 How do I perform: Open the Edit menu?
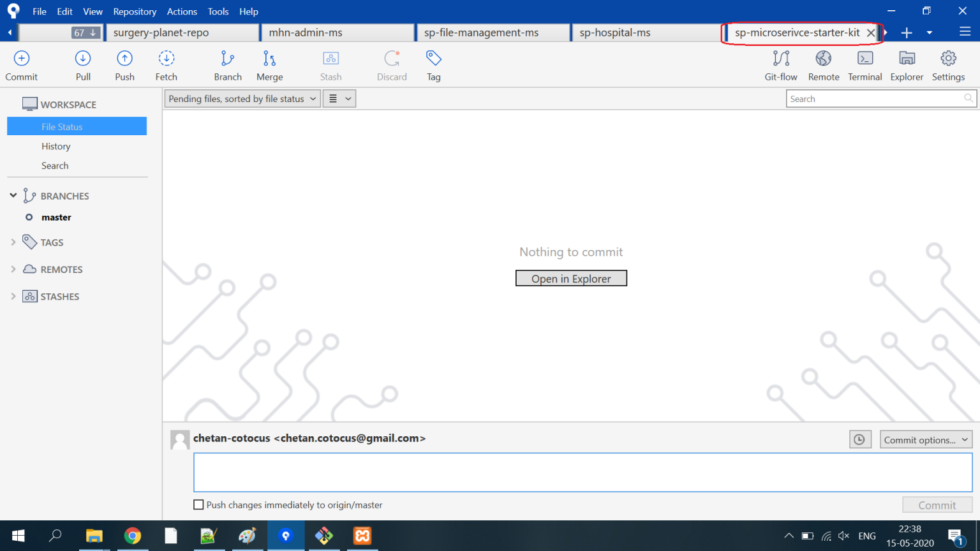tap(64, 11)
